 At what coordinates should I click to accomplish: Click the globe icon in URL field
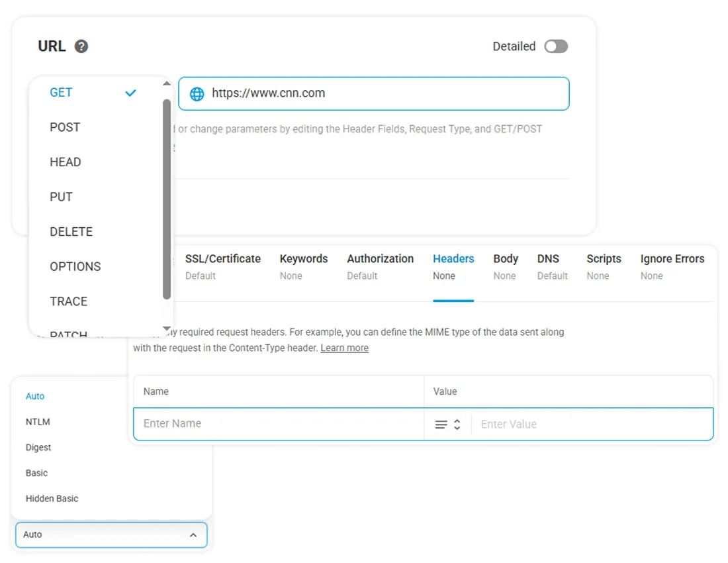[197, 93]
